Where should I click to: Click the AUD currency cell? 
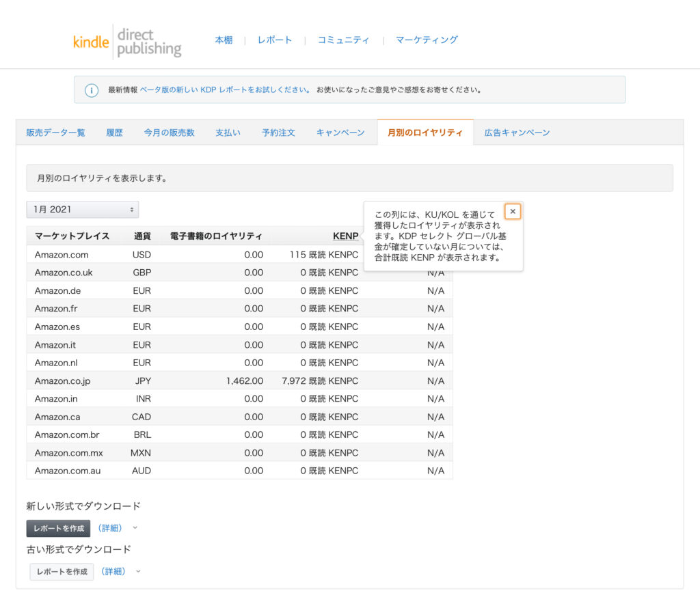pyautogui.click(x=142, y=471)
